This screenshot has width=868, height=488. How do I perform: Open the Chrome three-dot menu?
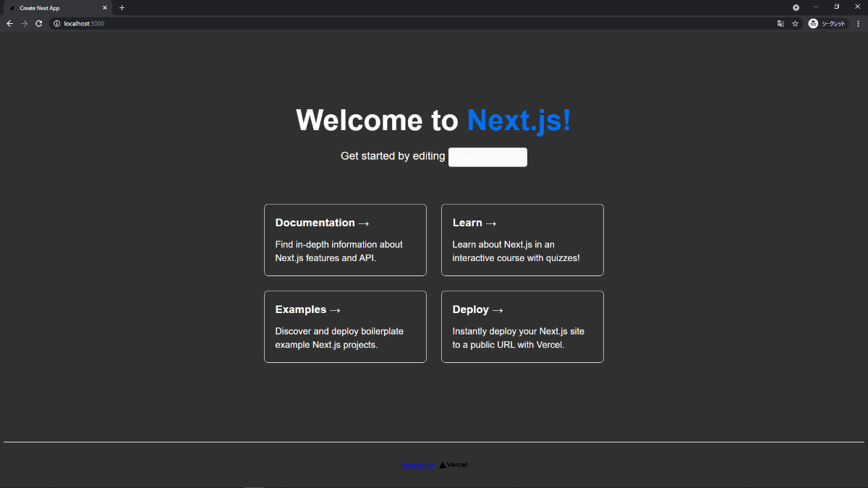[859, 24]
